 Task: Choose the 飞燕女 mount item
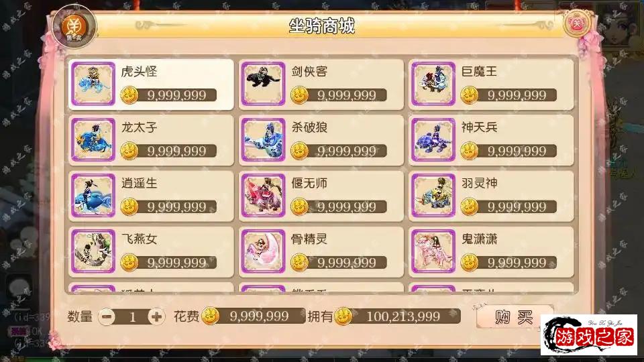151,251
